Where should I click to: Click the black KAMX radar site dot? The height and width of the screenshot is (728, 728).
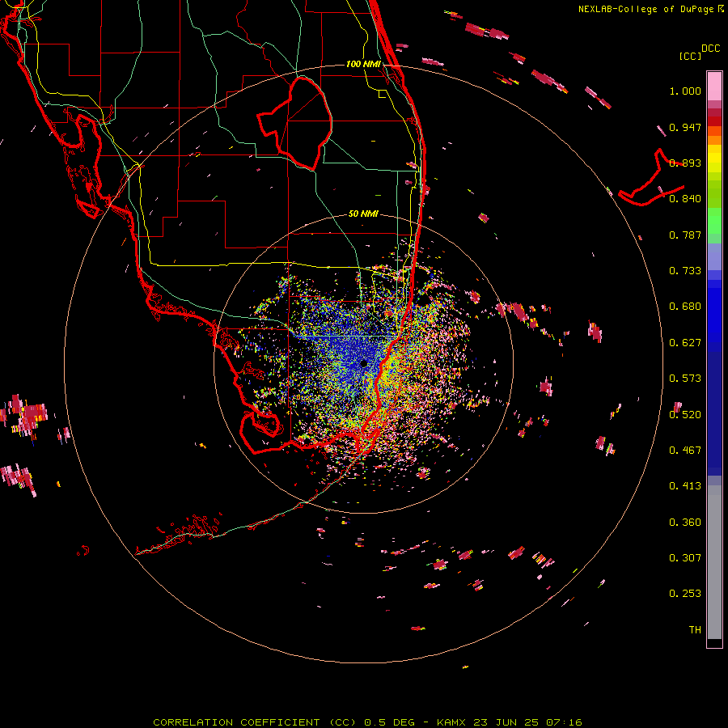coord(363,363)
